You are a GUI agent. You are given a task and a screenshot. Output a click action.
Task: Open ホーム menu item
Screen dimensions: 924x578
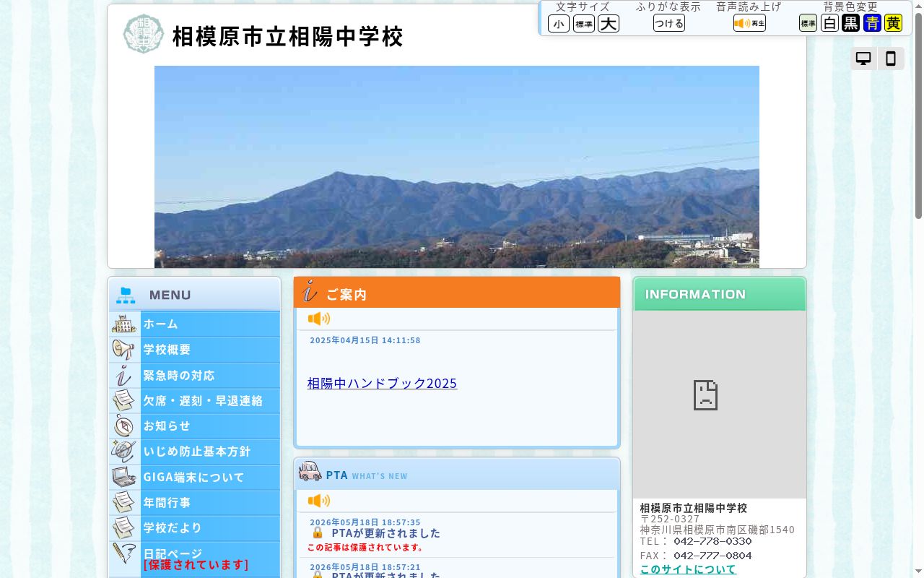point(195,324)
